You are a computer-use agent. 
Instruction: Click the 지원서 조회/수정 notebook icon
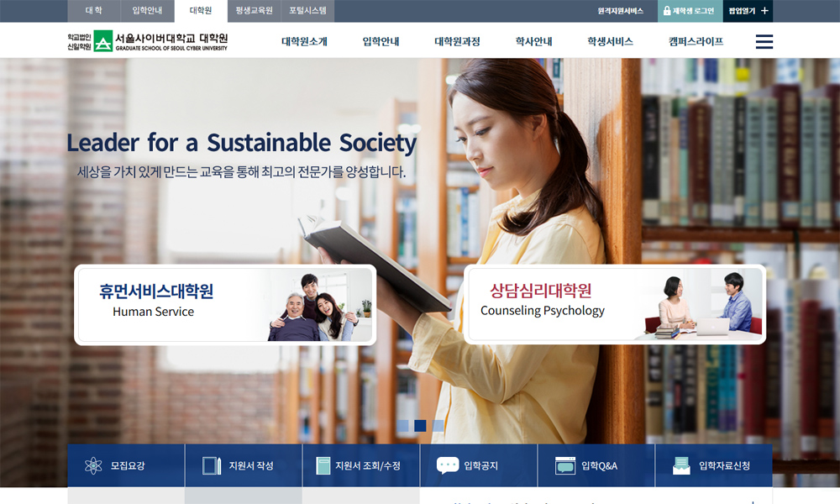point(323,465)
